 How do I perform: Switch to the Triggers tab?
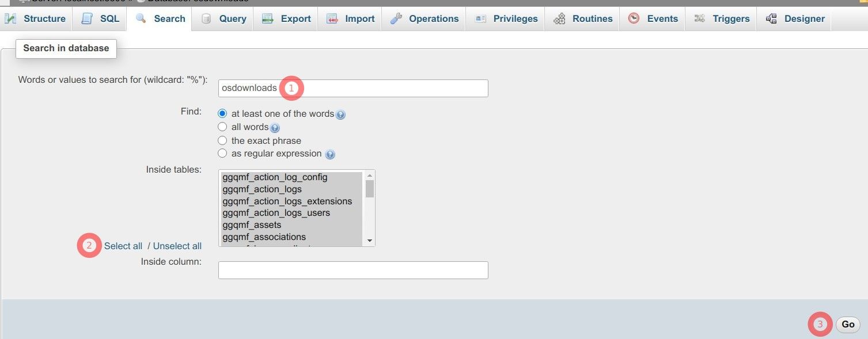click(x=722, y=19)
